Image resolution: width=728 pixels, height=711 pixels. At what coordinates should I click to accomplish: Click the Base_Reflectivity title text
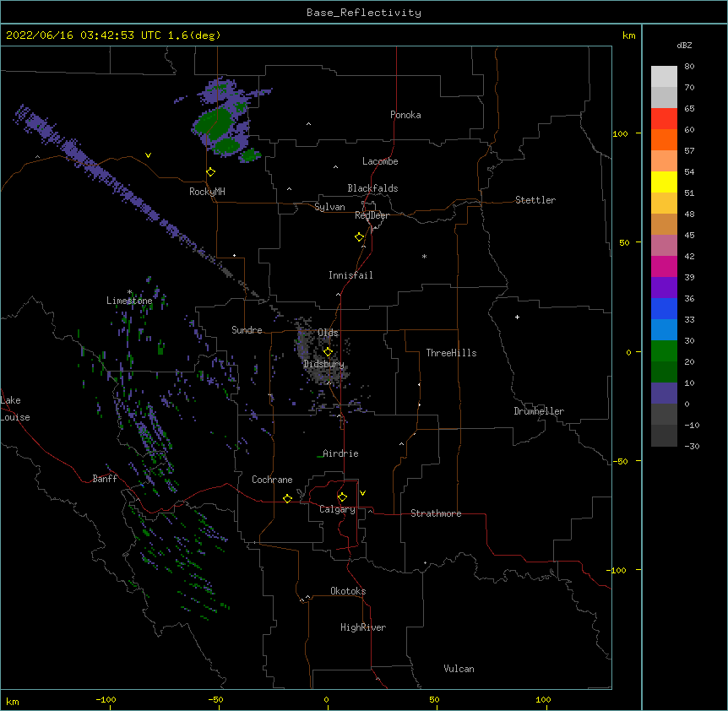click(x=364, y=13)
